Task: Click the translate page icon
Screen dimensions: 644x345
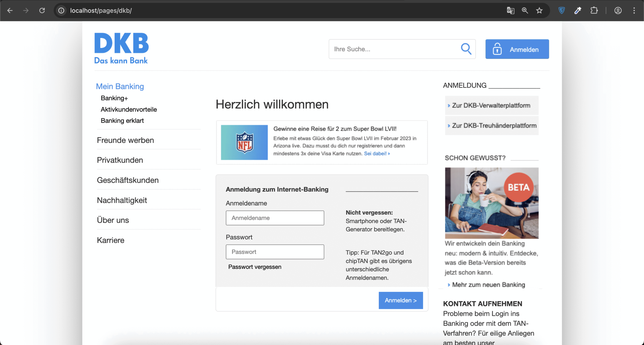Action: click(510, 11)
